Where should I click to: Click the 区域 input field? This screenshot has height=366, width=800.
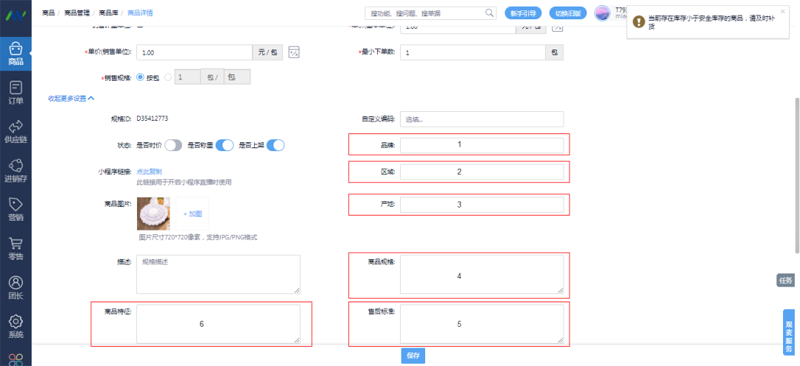pyautogui.click(x=482, y=172)
